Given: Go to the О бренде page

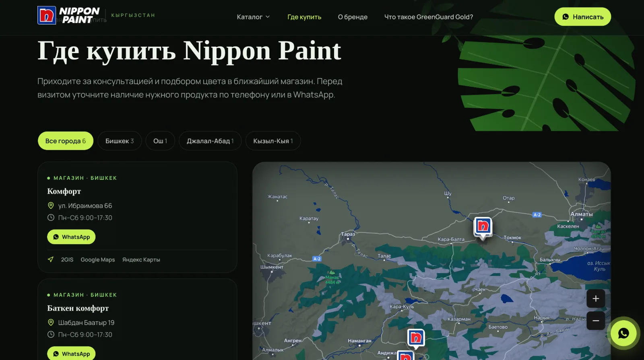Looking at the screenshot, I should click(353, 17).
